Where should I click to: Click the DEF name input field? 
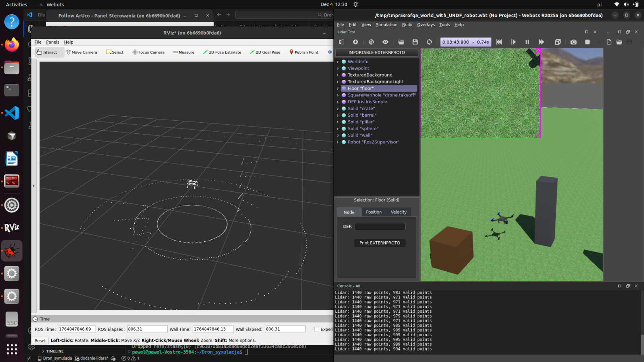379,227
